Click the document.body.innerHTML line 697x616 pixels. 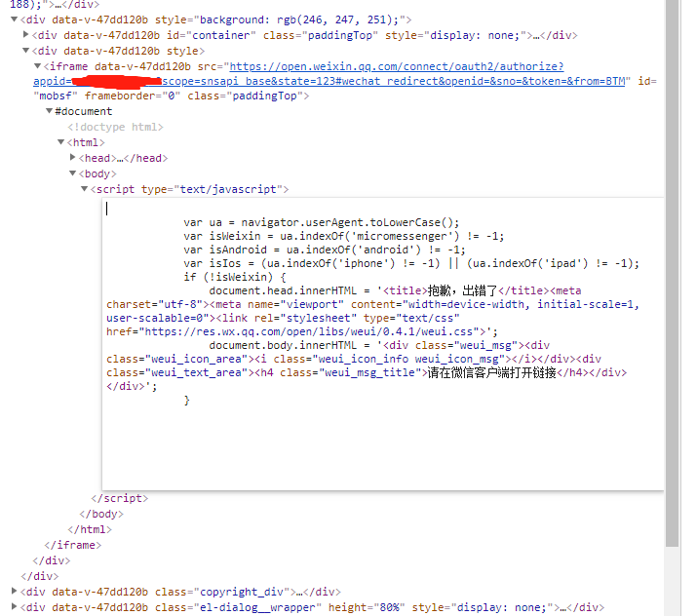click(379, 346)
